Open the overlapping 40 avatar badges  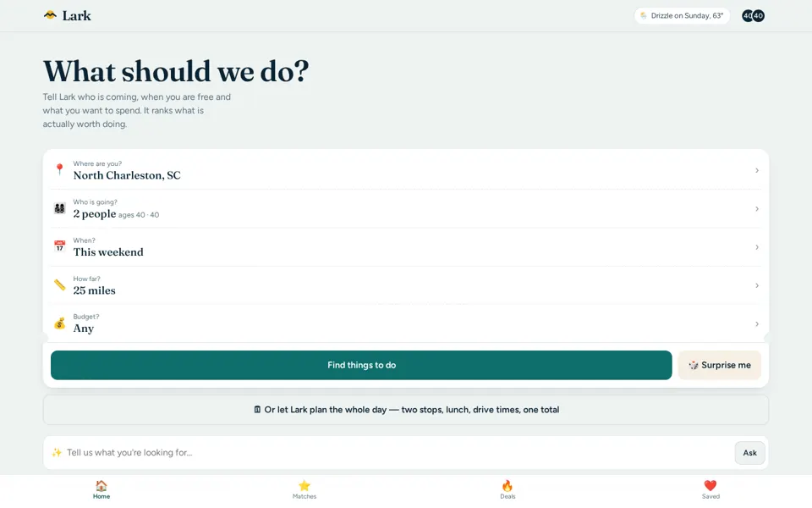coord(753,15)
